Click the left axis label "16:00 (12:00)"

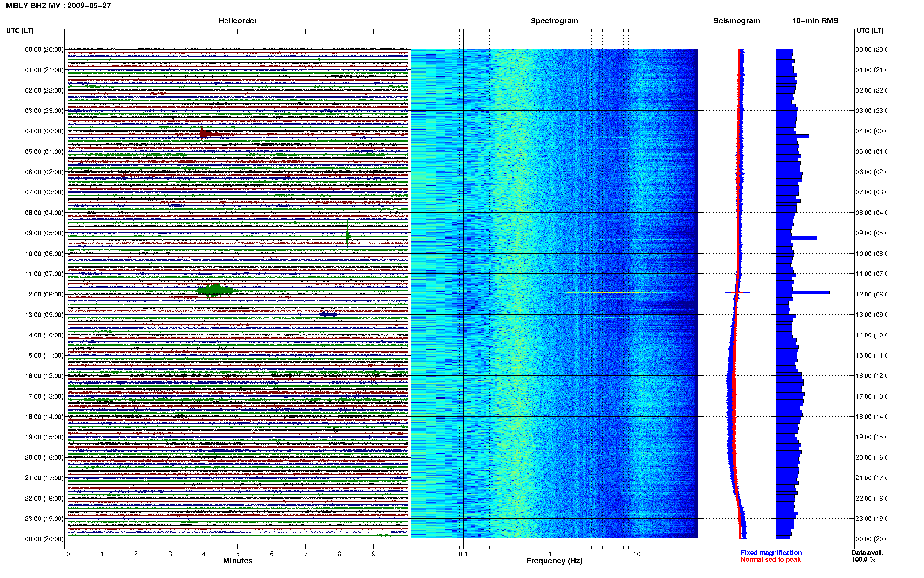point(44,376)
